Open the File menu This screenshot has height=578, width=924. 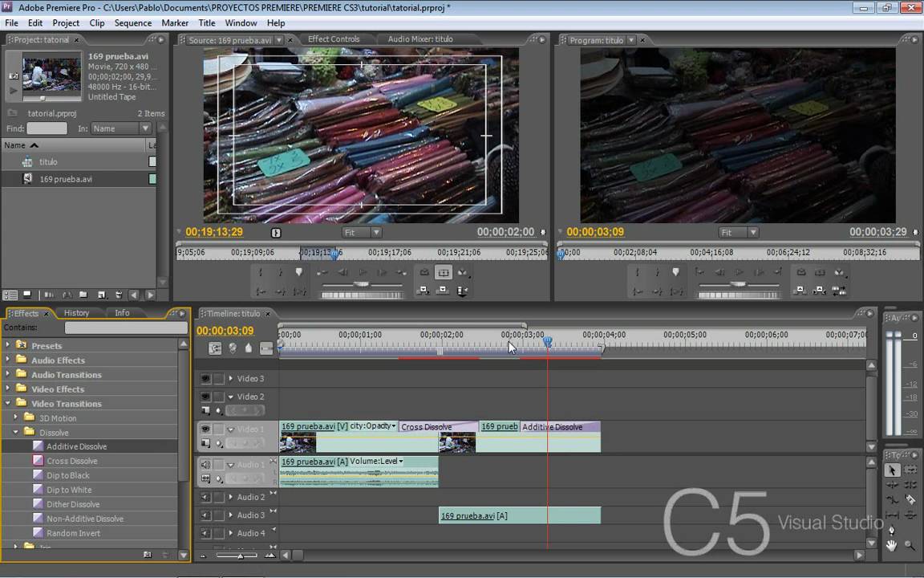(x=12, y=23)
